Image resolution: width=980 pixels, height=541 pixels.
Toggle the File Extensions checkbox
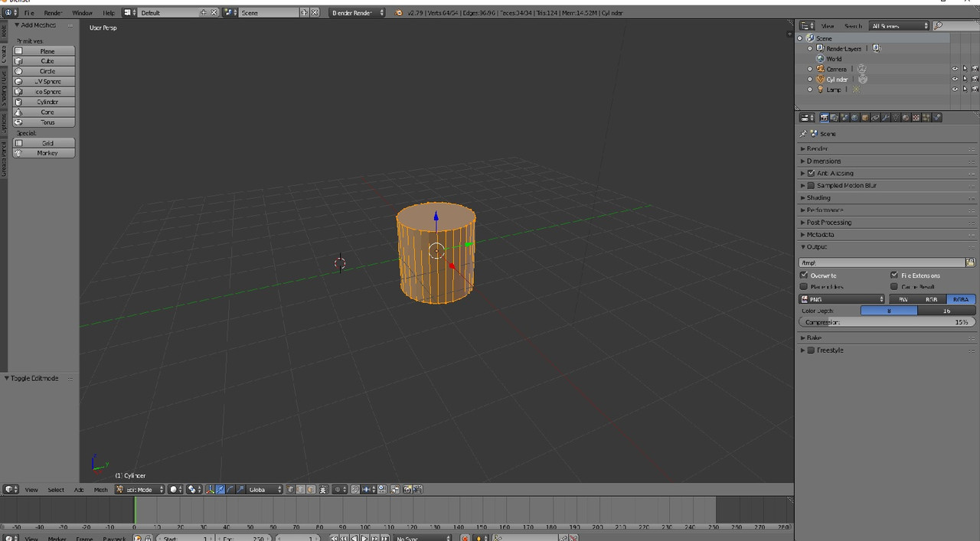894,275
